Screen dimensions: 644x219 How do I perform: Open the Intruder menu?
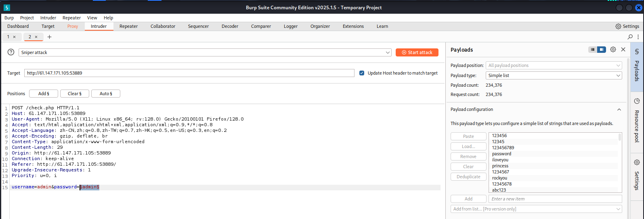(x=48, y=18)
